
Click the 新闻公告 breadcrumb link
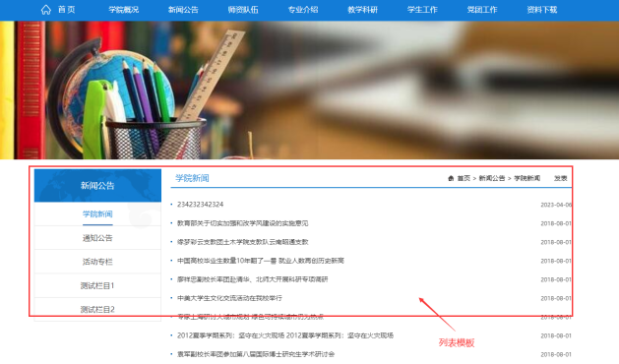tap(492, 178)
